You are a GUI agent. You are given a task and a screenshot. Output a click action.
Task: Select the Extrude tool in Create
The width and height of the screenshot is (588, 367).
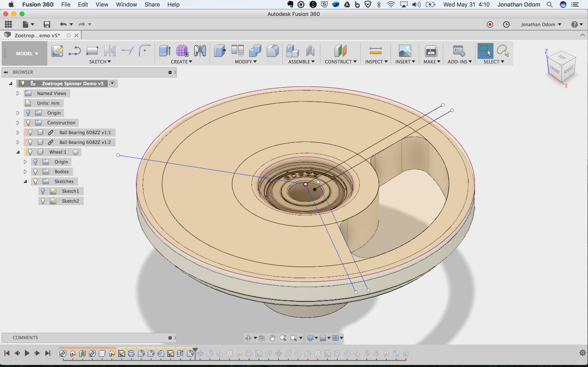(x=165, y=51)
